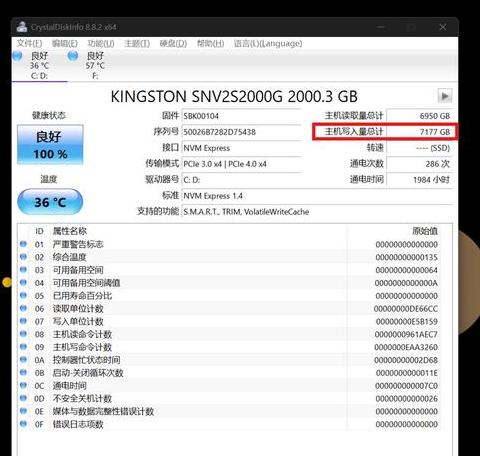Select the 可用备用空间 attribute row
This screenshot has height=456, width=480.
click(x=229, y=270)
